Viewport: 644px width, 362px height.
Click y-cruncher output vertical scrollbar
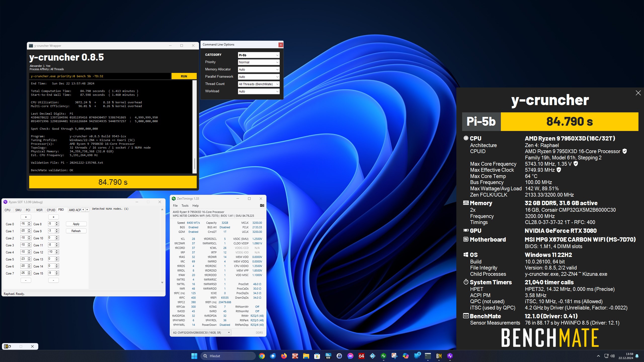coord(194,164)
